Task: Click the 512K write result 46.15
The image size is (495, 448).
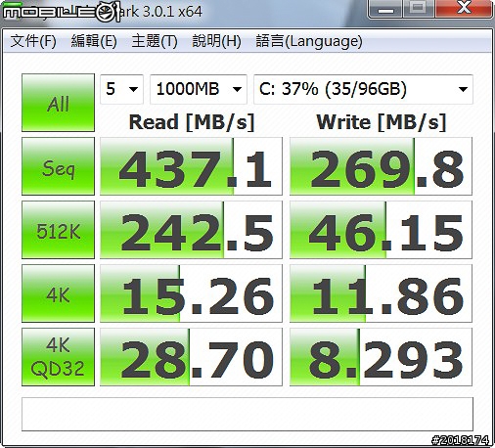Action: [x=381, y=230]
